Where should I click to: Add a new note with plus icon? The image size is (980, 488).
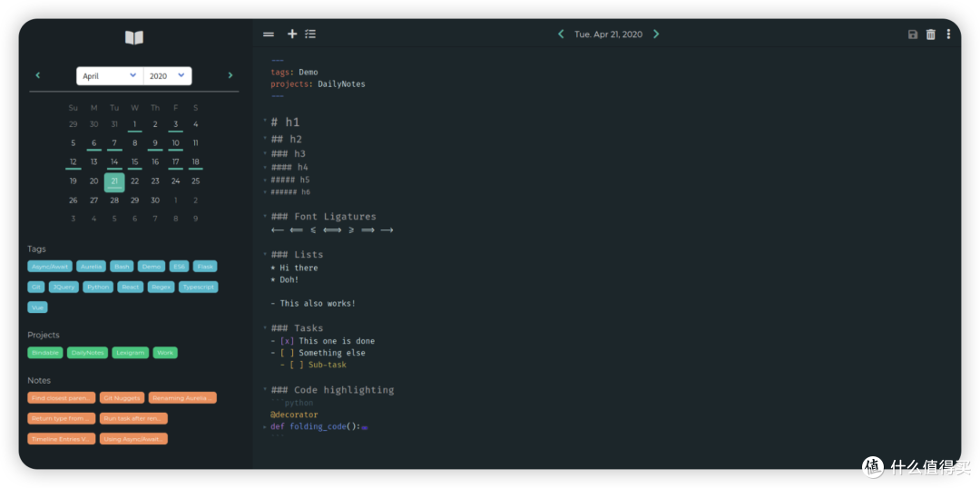(x=292, y=34)
